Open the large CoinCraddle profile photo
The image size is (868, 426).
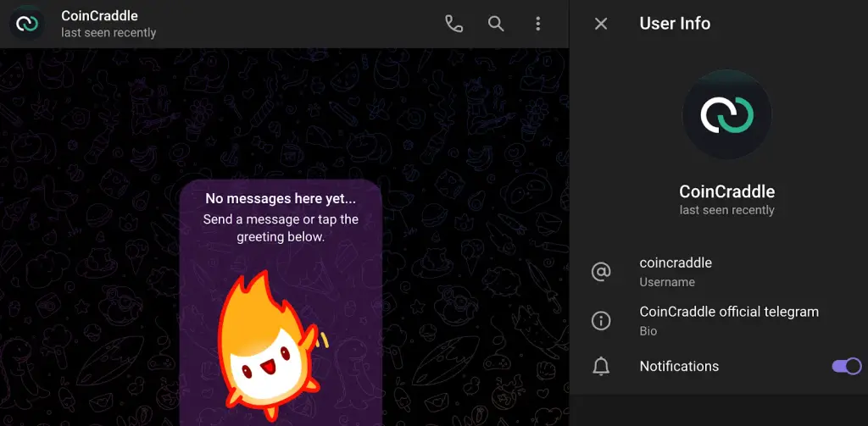726,114
